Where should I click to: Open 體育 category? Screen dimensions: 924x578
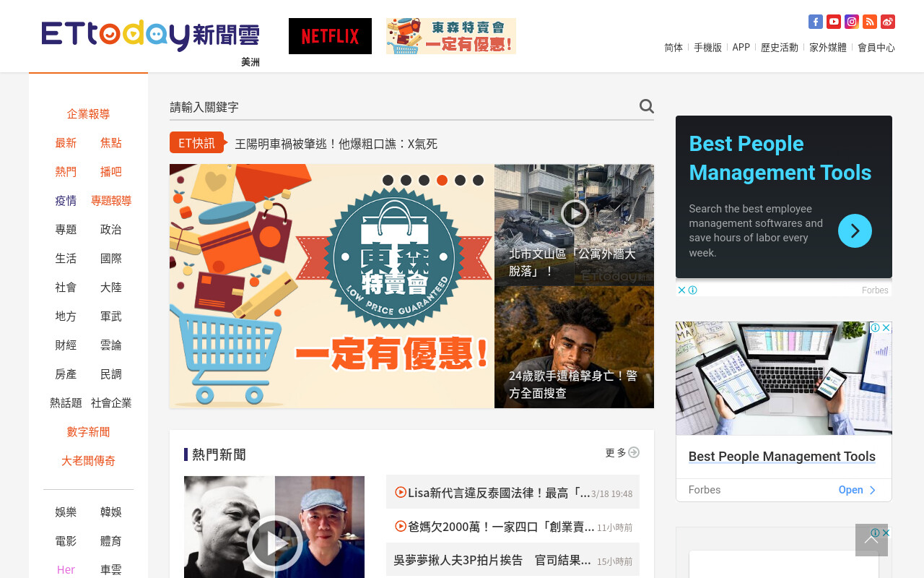click(x=111, y=540)
